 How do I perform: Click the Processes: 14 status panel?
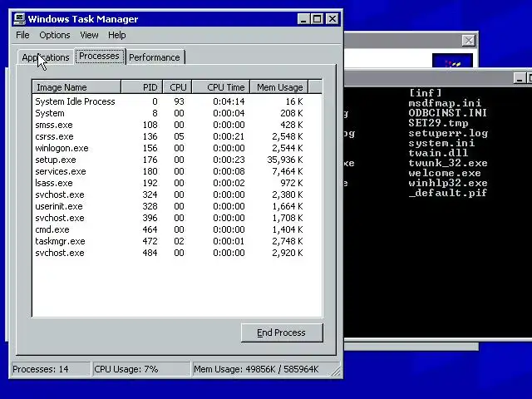tap(51, 369)
